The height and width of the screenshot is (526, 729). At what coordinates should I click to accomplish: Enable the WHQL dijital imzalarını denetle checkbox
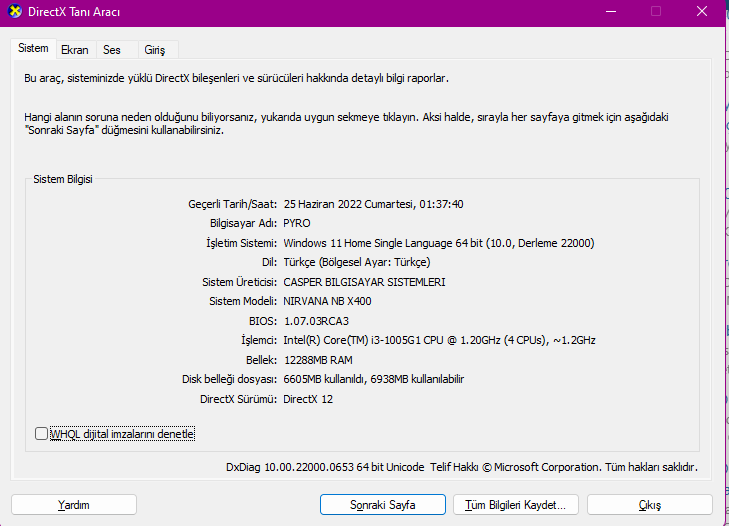(41, 434)
